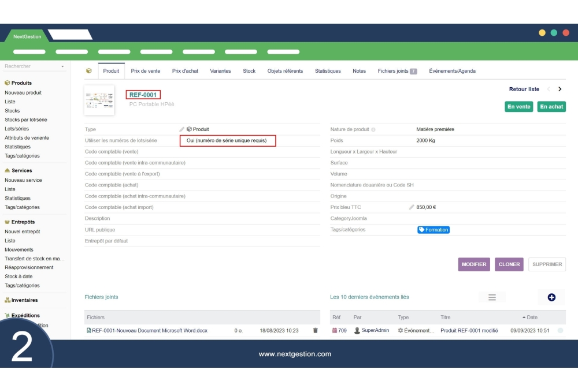Open the events list hamburger menu
Screen dimensions: 578x392
(x=492, y=297)
